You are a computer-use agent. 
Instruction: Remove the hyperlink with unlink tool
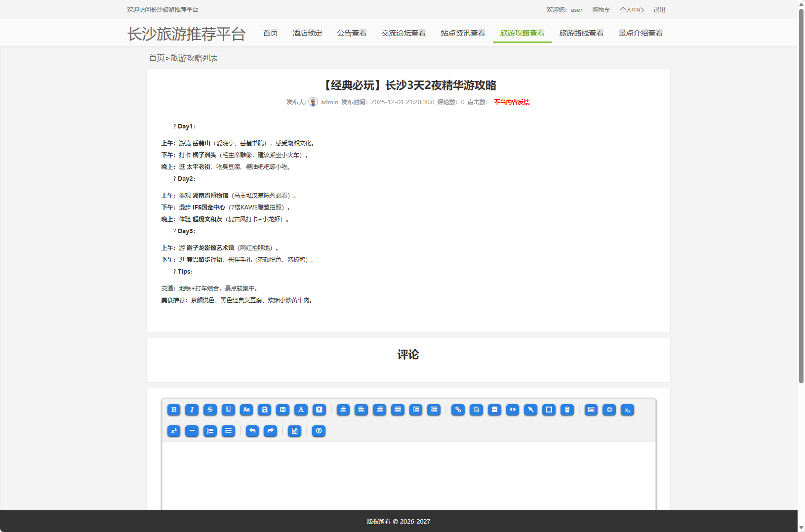[476, 409]
